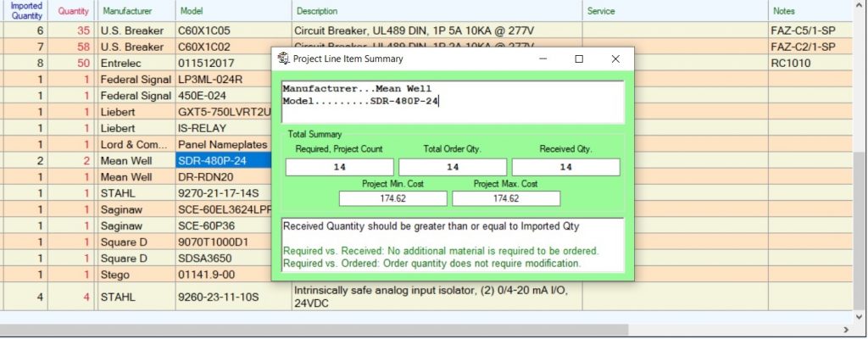Viewport: 868px width, 339px height.
Task: Click the FAZ-C5/1-SP notes cell
Action: 803,30
